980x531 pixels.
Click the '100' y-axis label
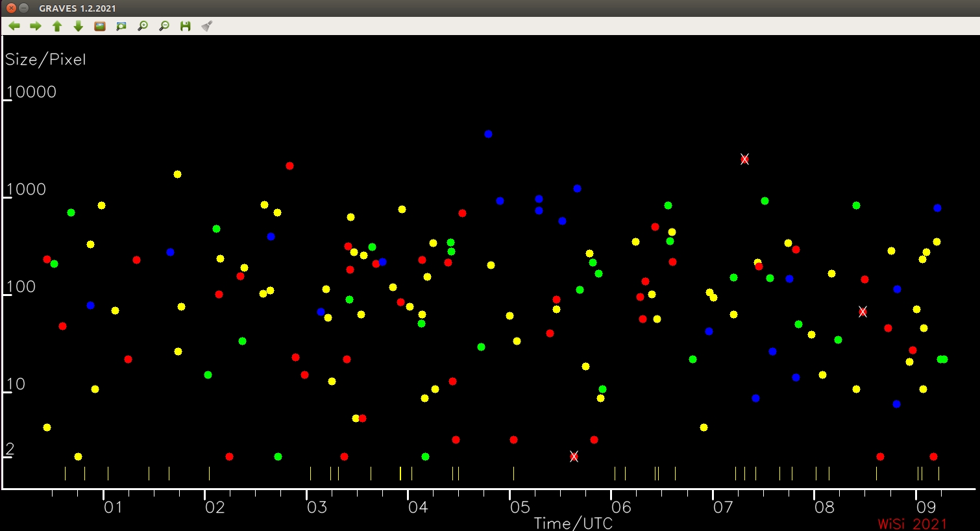21,286
